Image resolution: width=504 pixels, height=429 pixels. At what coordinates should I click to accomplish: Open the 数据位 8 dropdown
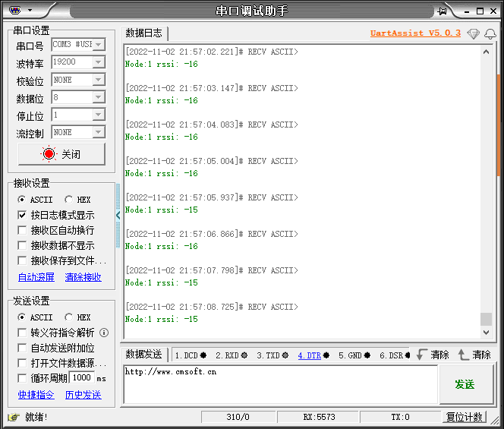point(99,97)
